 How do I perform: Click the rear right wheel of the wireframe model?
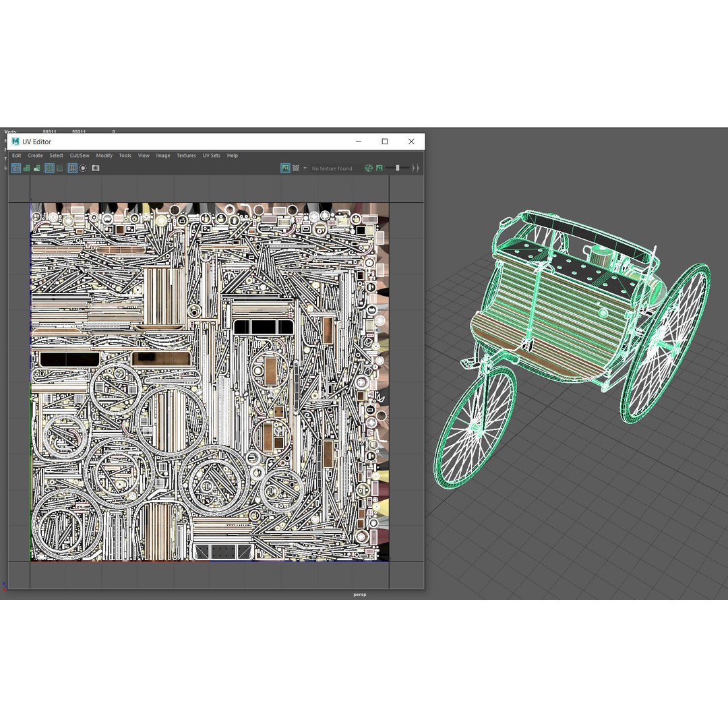pos(665,342)
